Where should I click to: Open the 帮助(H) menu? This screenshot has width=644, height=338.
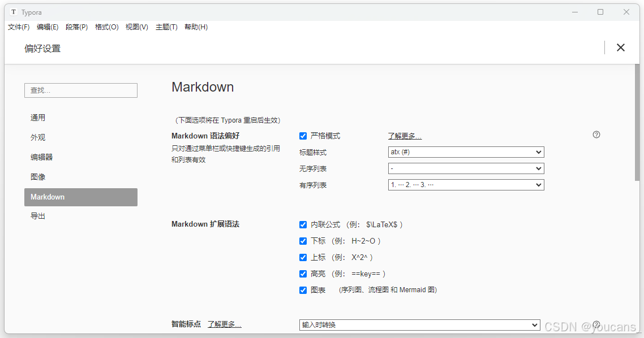click(x=196, y=27)
